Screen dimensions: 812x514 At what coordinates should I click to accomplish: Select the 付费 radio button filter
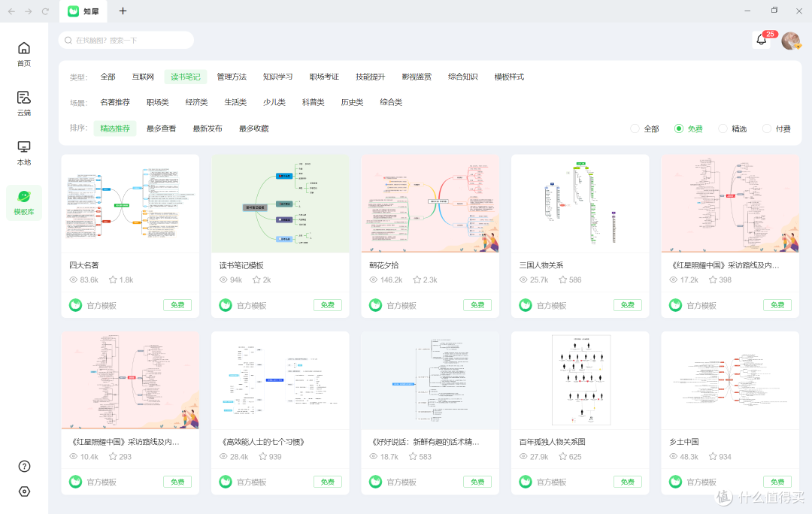[x=767, y=128]
